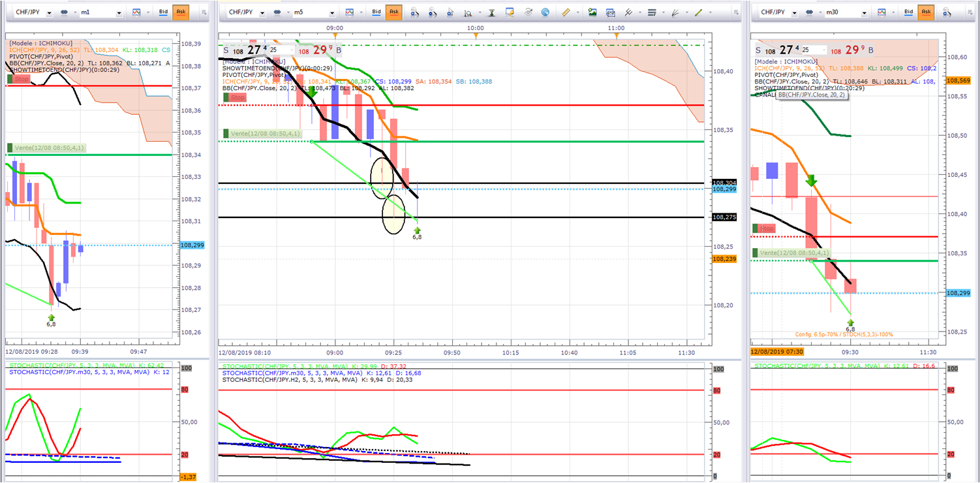Toggle Bid prices in the m5 chart
Image resolution: width=980 pixels, height=483 pixels.
376,12
